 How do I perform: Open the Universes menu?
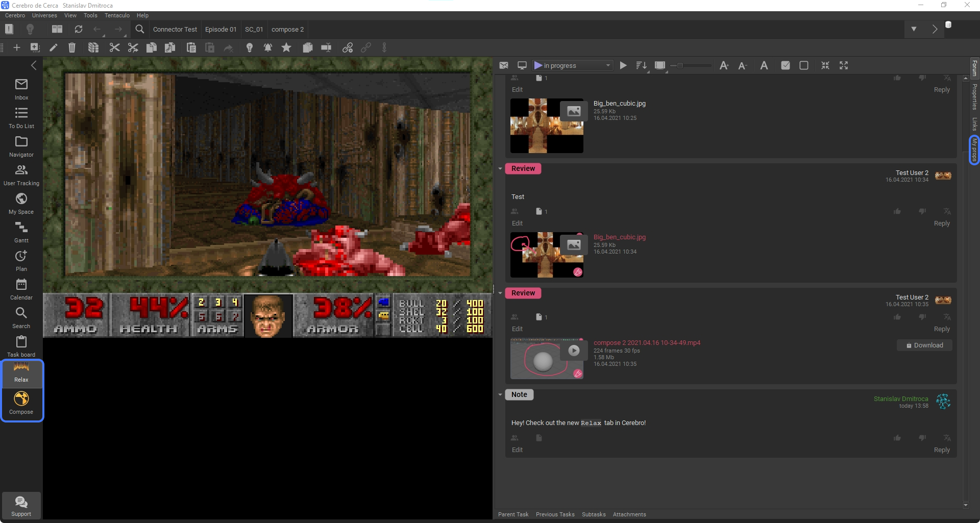click(x=44, y=15)
